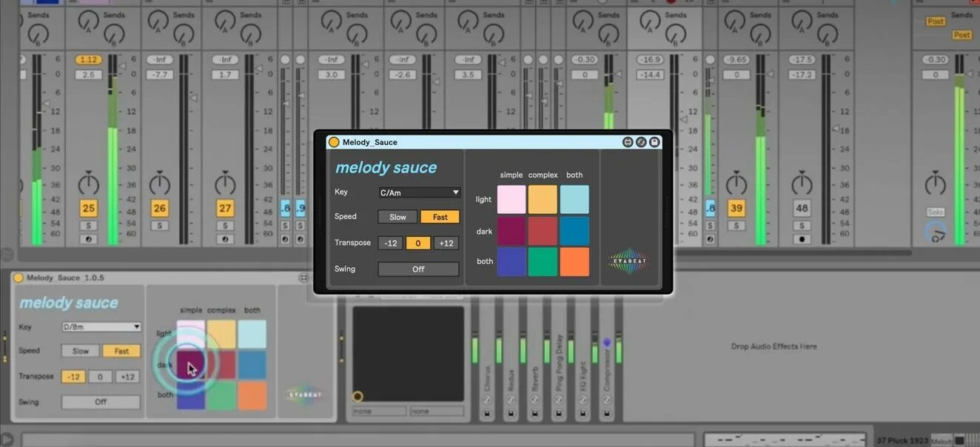Click the upper Post button on master sends
Screen dimensions: 980x447
tap(936, 21)
